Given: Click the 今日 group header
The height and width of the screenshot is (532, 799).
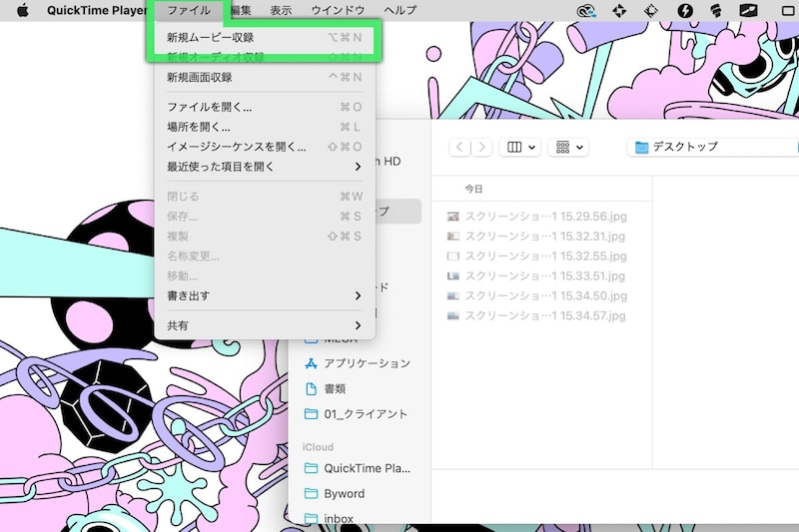Looking at the screenshot, I should tap(473, 190).
